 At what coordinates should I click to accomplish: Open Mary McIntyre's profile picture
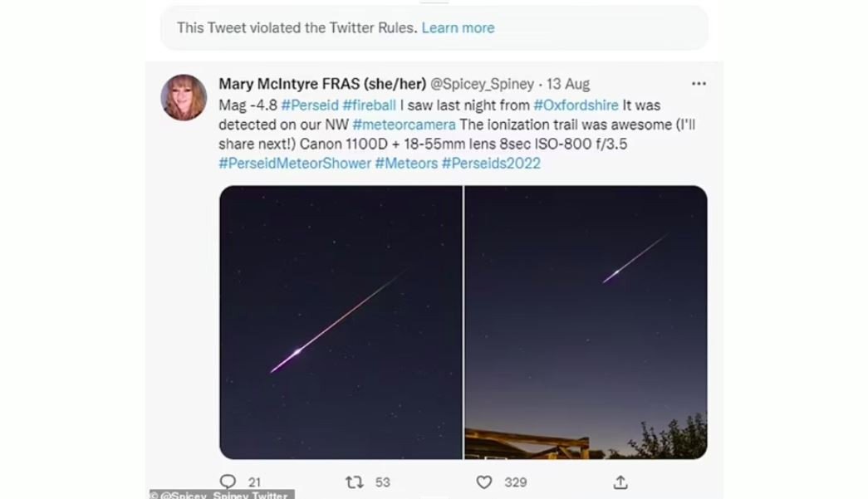point(184,97)
